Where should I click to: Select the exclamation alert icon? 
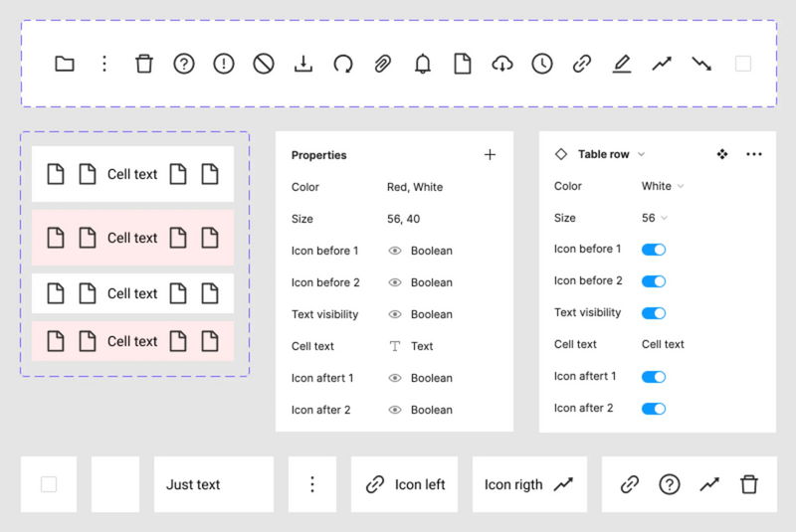[224, 64]
